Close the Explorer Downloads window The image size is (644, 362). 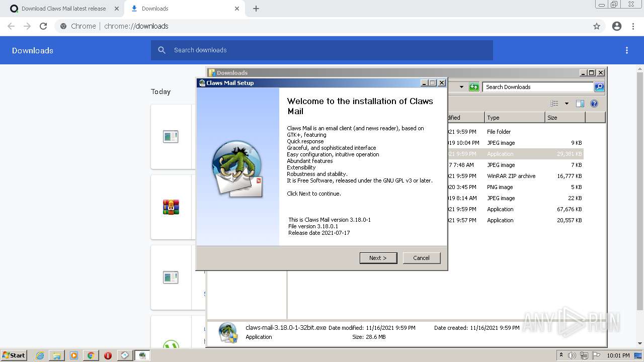(x=600, y=73)
